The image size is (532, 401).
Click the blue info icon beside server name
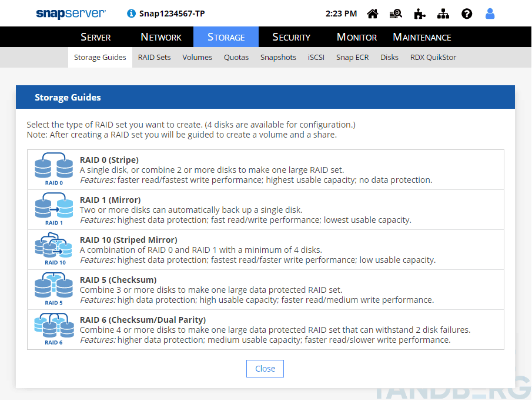click(131, 14)
